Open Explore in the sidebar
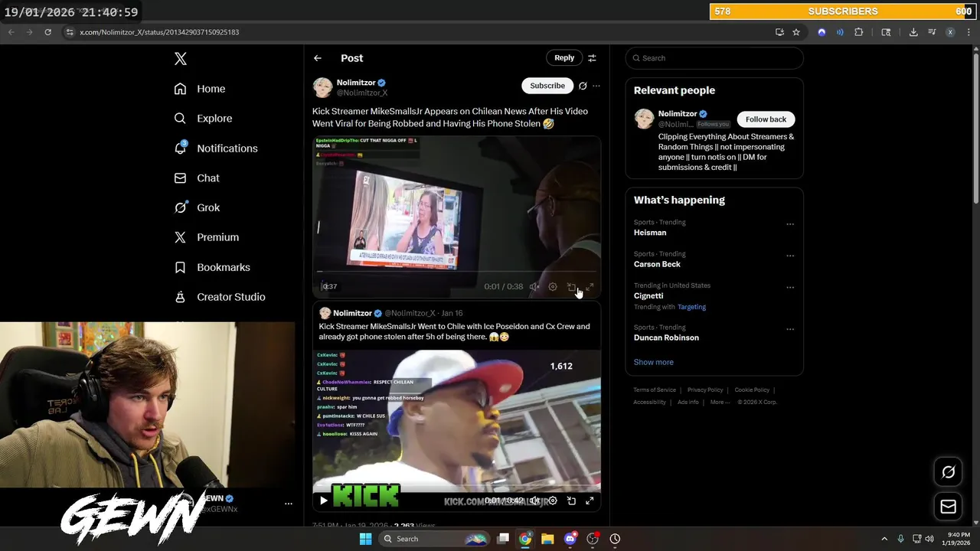Image resolution: width=980 pixels, height=551 pixels. point(203,119)
